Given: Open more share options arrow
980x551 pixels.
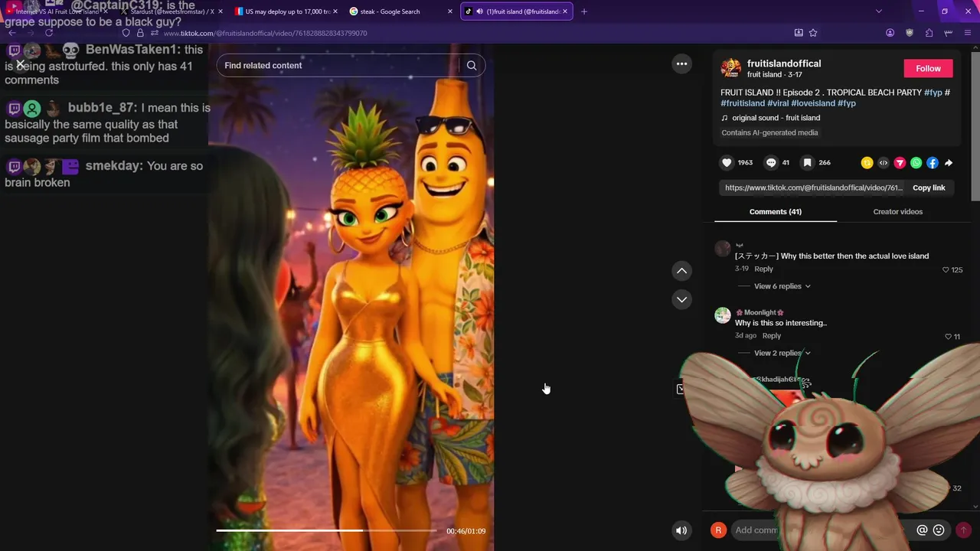Looking at the screenshot, I should tap(949, 162).
